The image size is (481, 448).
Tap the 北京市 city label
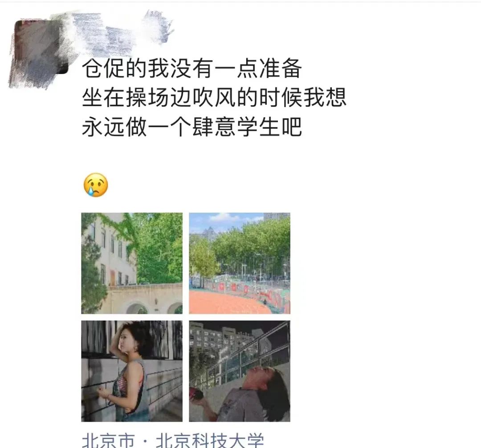click(x=109, y=440)
